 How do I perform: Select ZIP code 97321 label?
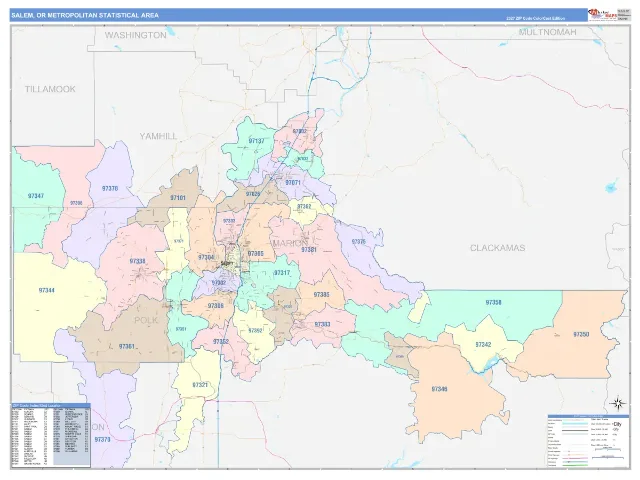[200, 385]
